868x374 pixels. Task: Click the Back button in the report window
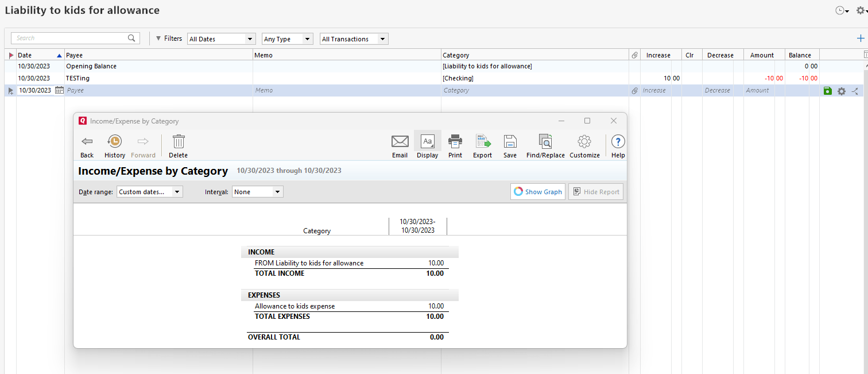[x=87, y=145]
